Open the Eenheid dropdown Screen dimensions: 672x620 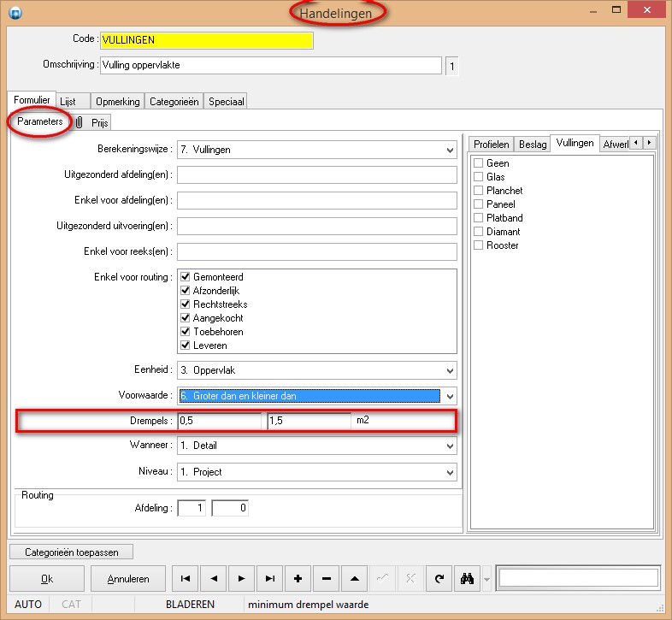click(x=450, y=370)
